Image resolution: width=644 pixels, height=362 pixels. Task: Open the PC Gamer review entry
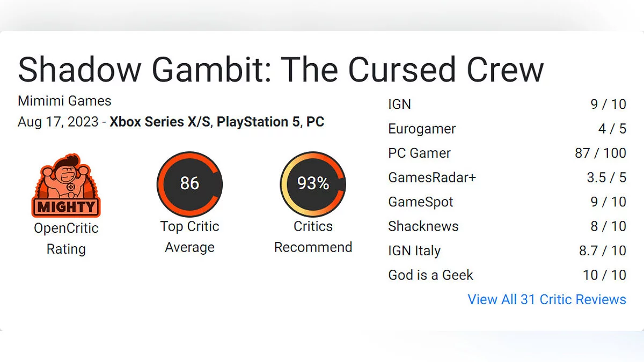[419, 153]
